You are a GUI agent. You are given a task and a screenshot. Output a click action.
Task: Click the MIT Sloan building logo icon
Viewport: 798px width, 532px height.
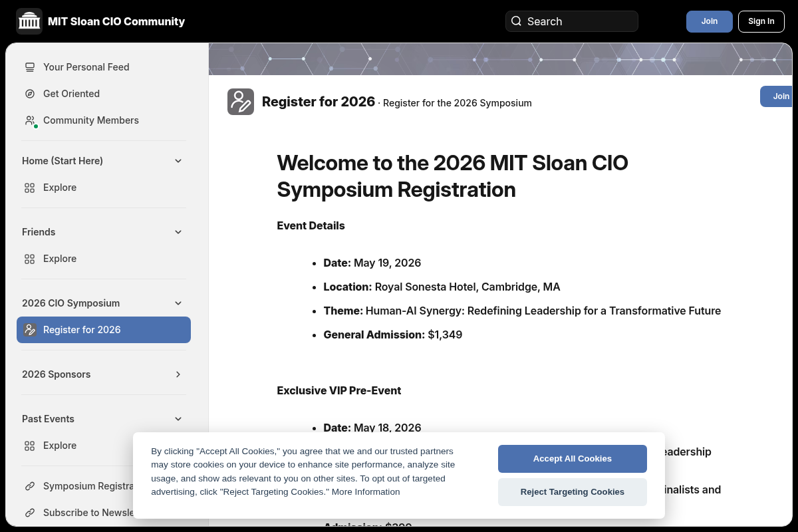click(x=29, y=21)
